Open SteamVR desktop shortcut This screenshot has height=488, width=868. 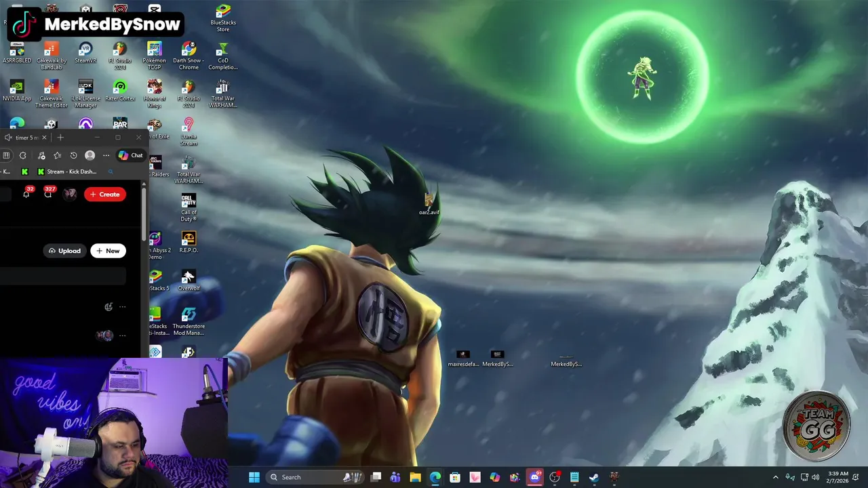(85, 53)
